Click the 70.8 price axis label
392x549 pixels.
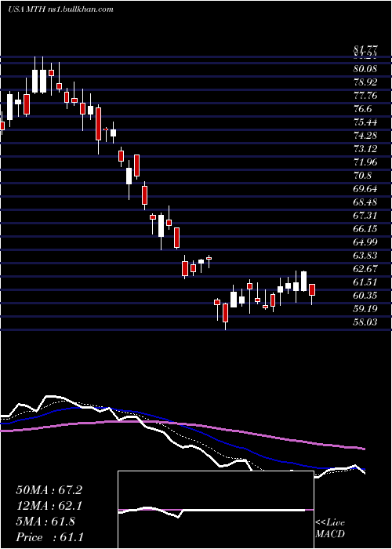click(362, 176)
